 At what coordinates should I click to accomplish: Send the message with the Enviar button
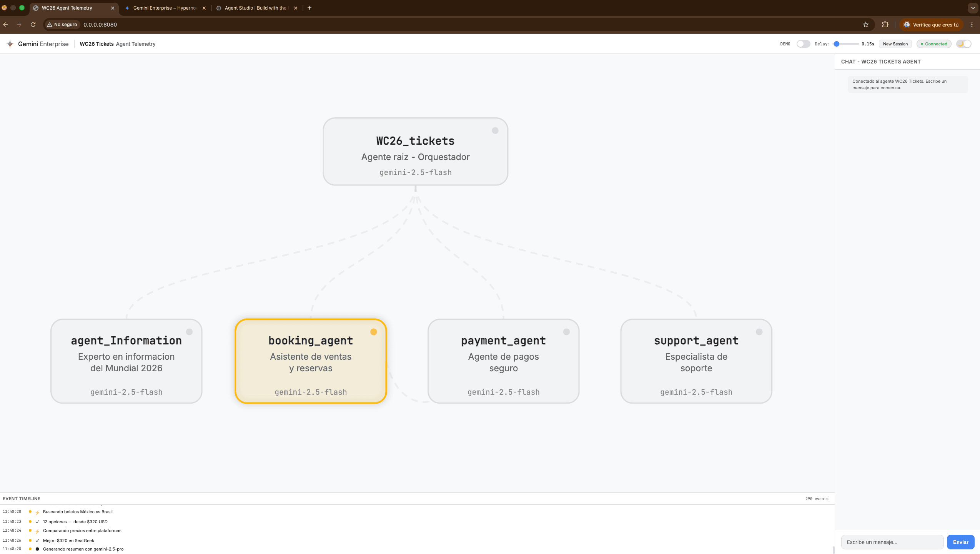coord(960,542)
